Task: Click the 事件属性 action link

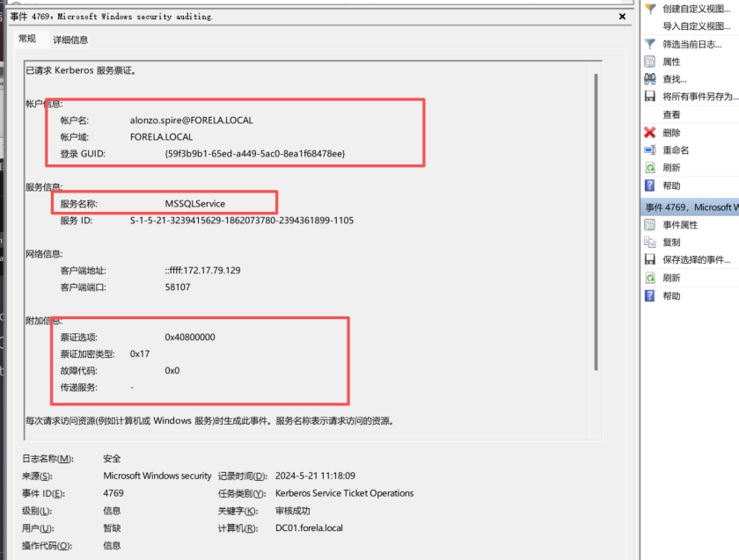Action: [x=680, y=225]
